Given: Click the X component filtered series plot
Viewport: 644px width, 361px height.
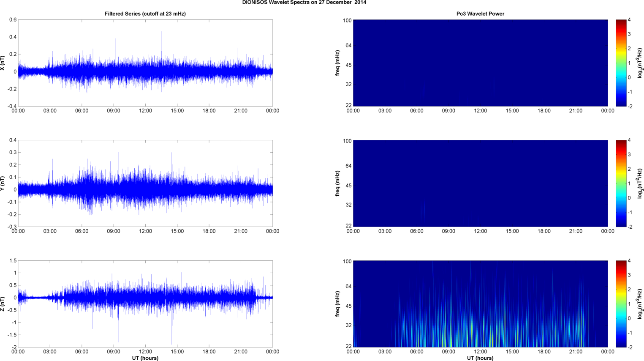Looking at the screenshot, I should 145,63.
